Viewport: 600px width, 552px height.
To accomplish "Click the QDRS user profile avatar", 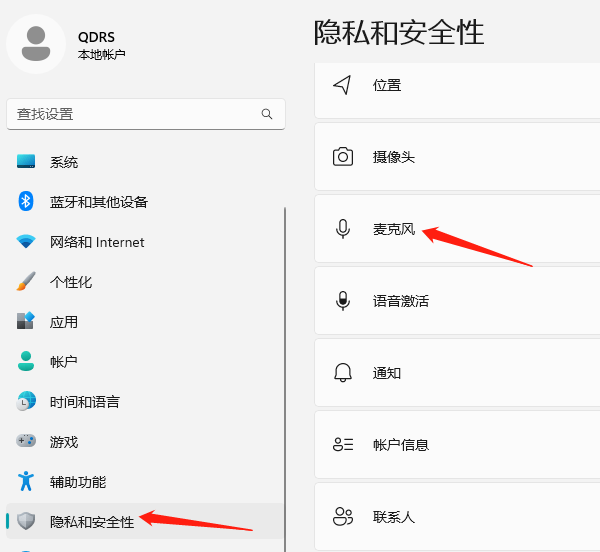I will click(x=36, y=44).
